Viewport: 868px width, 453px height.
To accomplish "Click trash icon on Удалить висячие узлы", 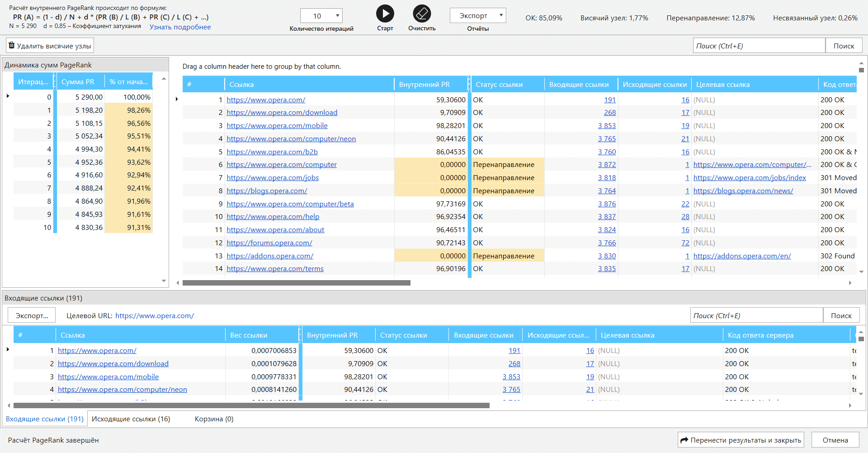I will point(12,45).
